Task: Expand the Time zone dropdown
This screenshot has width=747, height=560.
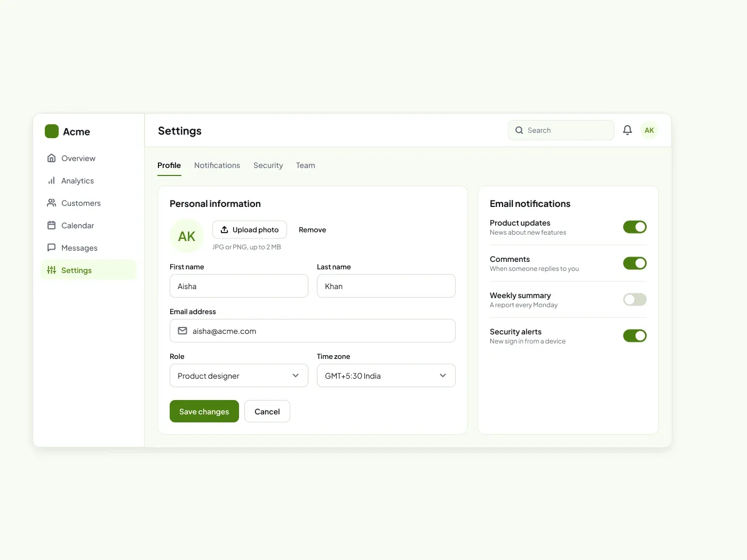Action: [x=386, y=375]
